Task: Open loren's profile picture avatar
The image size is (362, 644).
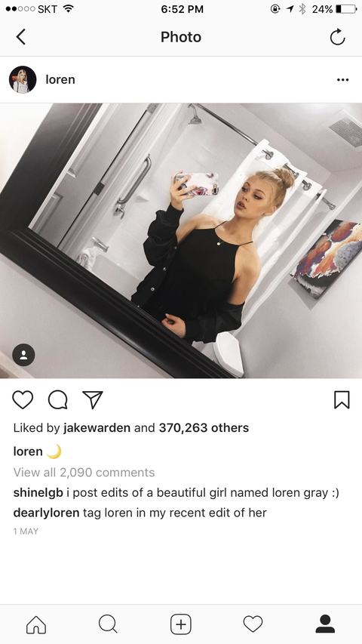Action: [x=23, y=80]
